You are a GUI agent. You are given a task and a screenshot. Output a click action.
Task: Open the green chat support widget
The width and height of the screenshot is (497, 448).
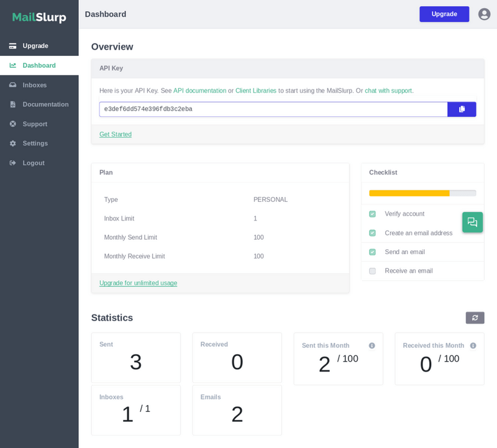tap(472, 222)
